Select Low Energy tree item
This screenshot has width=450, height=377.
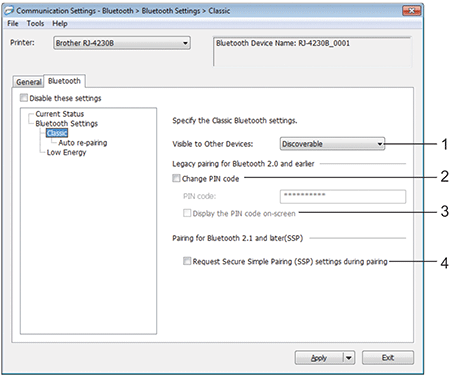[66, 152]
